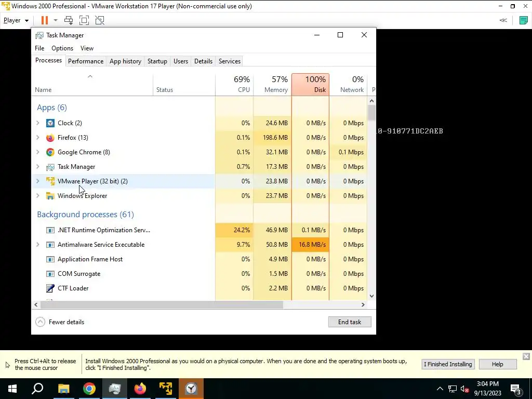Click the vertical scrollbar down arrow
The image size is (532, 399).
371,296
